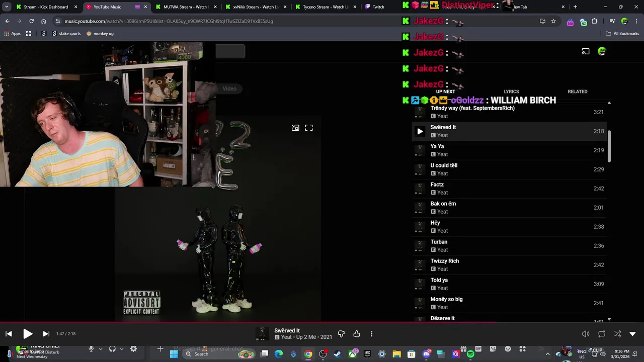Image resolution: width=644 pixels, height=362 pixels.
Task: Click the queue scrollbar thumb
Action: click(609, 146)
